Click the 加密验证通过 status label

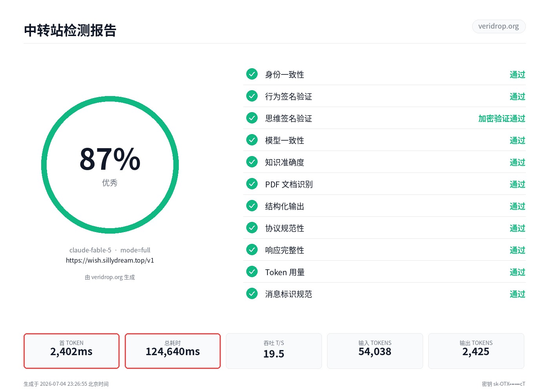502,118
